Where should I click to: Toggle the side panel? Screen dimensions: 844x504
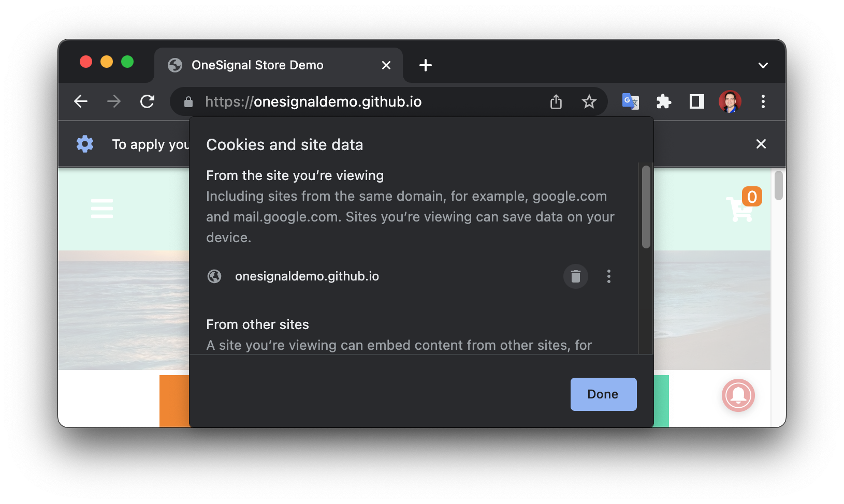(x=697, y=101)
